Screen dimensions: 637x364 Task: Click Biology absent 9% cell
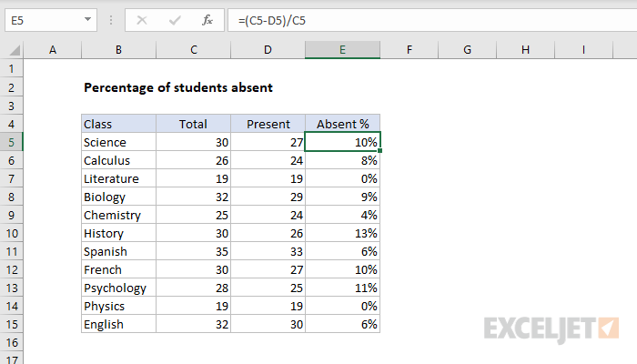pyautogui.click(x=342, y=197)
